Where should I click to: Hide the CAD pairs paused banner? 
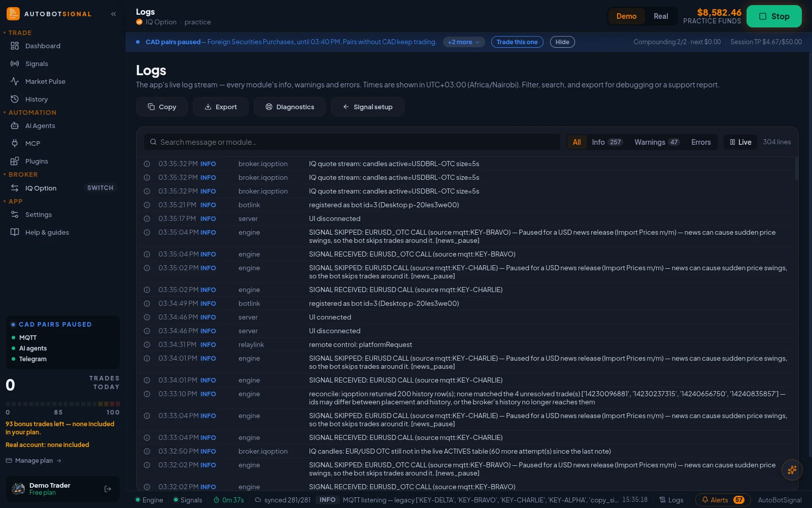pos(562,42)
